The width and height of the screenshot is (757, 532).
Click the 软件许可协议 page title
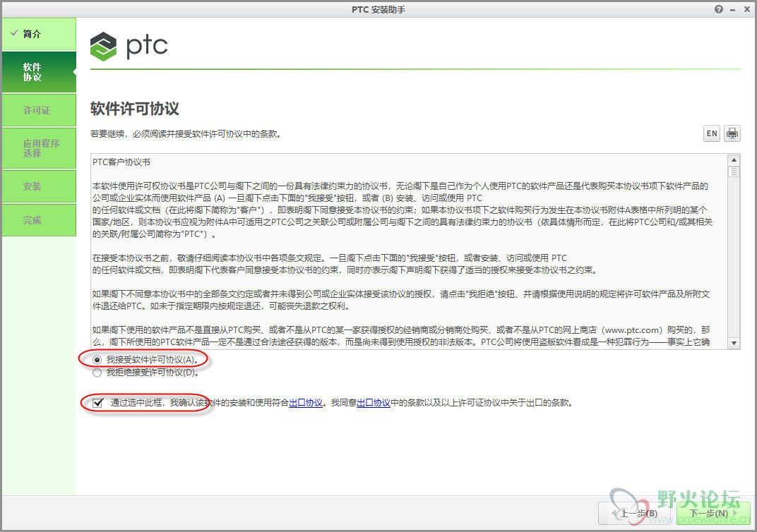coord(135,109)
